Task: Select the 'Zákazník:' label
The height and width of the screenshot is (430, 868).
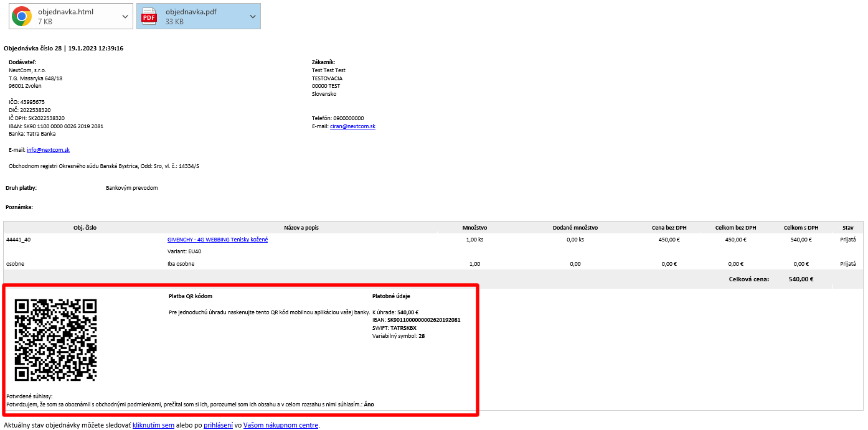Action: pyautogui.click(x=324, y=62)
